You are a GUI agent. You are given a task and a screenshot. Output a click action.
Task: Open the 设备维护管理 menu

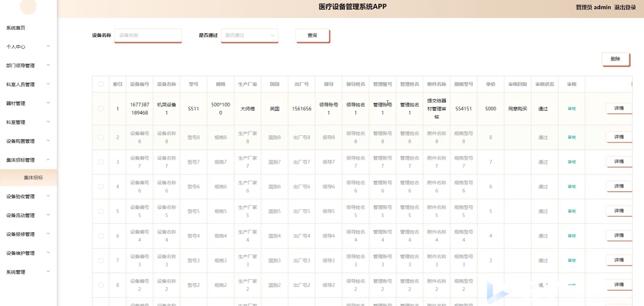click(x=20, y=253)
